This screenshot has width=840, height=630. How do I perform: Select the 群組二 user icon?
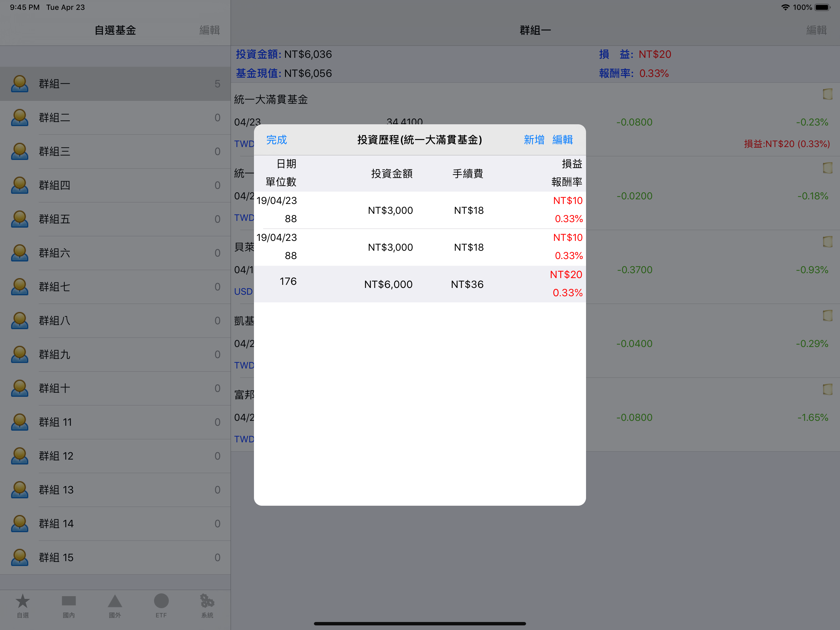[x=20, y=118]
